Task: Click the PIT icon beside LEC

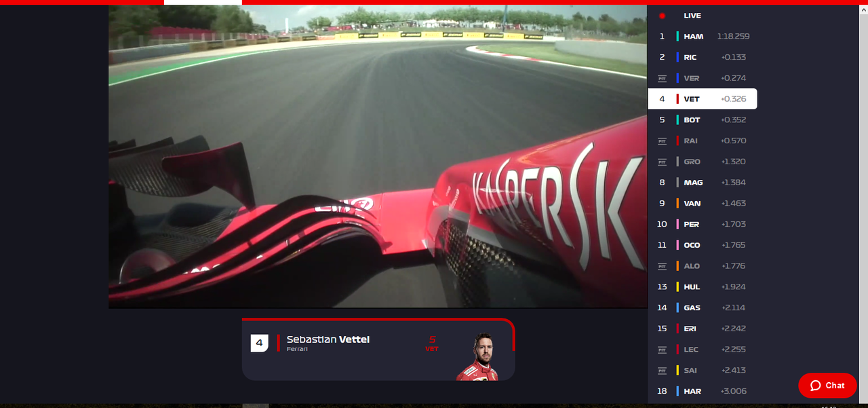Action: coord(663,350)
